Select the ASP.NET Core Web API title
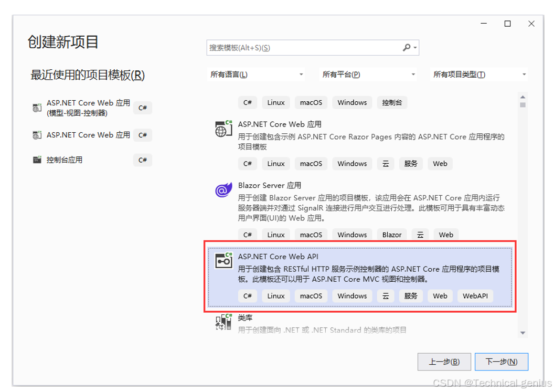The image size is (554, 392). [x=278, y=257]
